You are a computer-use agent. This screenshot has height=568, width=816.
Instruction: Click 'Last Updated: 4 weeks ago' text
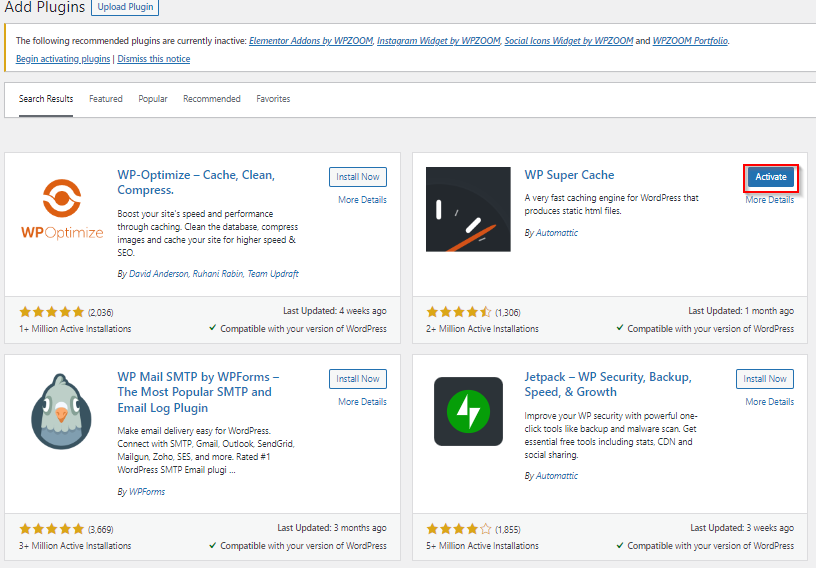click(x=335, y=311)
